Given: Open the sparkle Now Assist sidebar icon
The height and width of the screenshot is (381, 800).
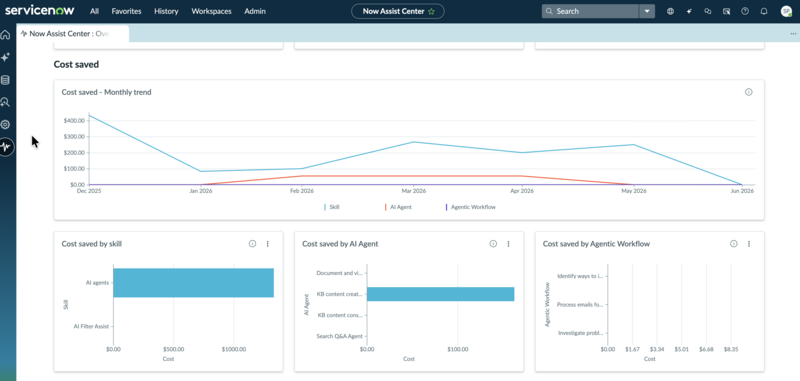Looking at the screenshot, I should [6, 58].
